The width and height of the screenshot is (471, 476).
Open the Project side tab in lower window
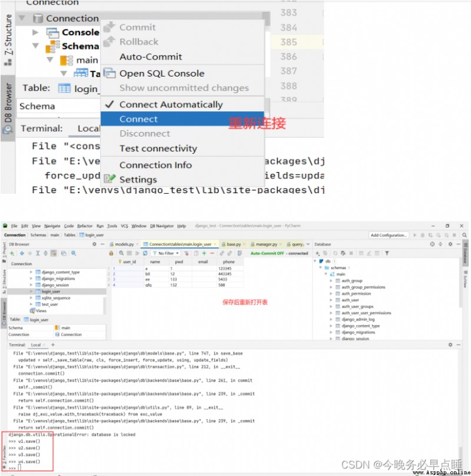pyautogui.click(x=4, y=252)
